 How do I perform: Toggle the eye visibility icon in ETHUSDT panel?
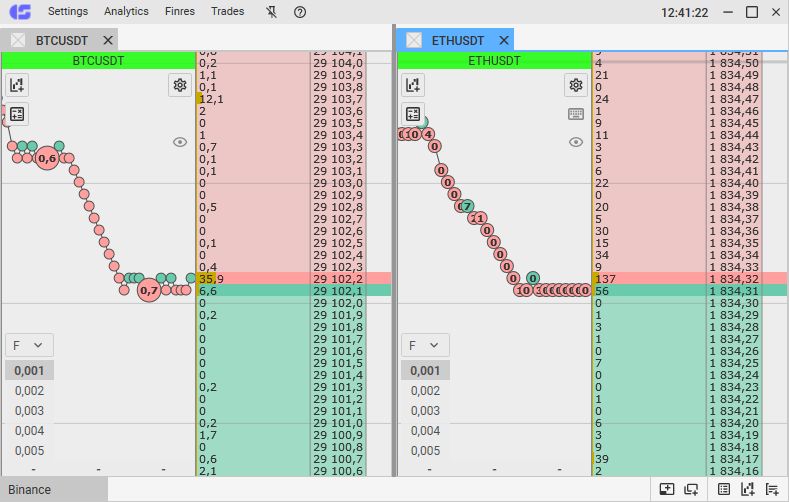click(576, 142)
